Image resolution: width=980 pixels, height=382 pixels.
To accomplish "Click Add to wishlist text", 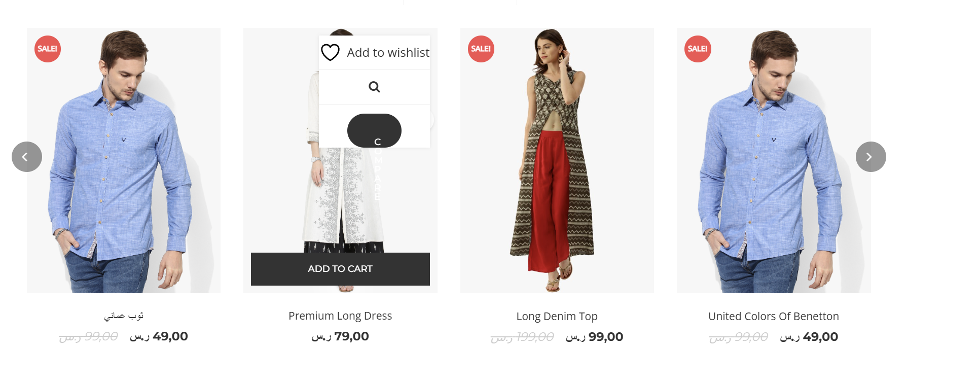I will 388,52.
